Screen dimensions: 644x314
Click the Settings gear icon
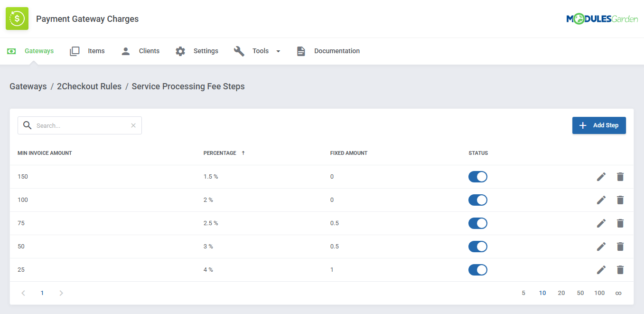click(x=180, y=50)
